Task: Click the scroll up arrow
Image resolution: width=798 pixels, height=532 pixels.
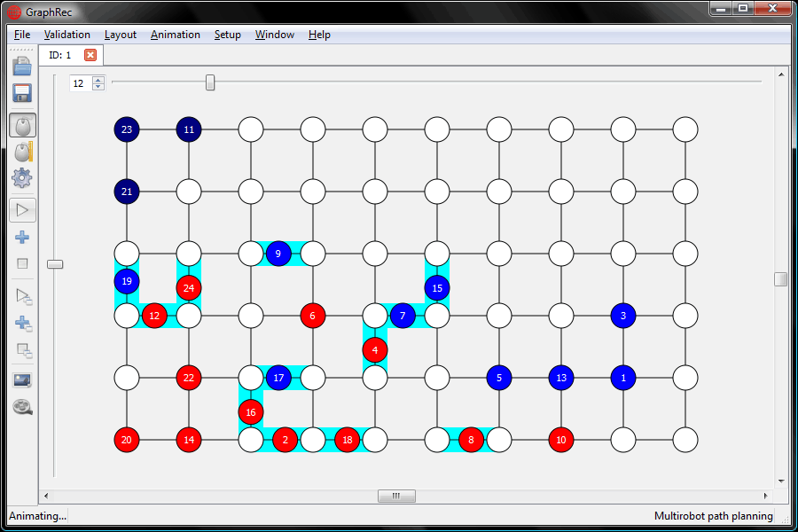Action: pos(780,74)
